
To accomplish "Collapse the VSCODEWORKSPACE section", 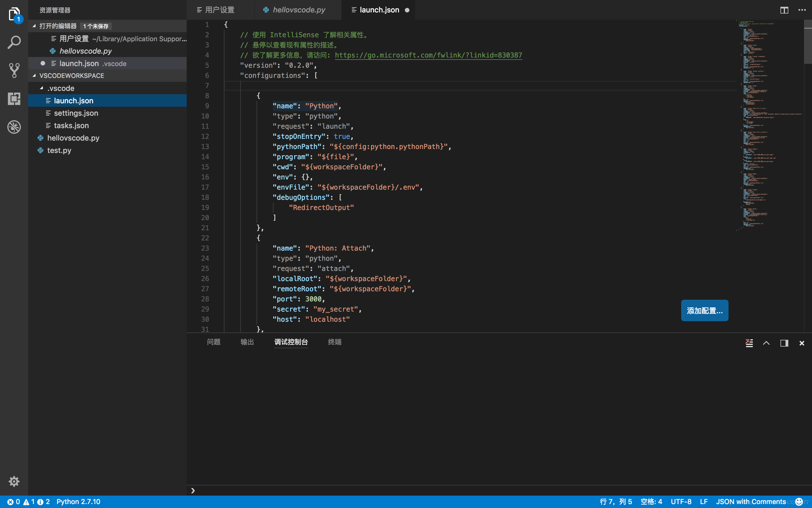I will [x=34, y=76].
